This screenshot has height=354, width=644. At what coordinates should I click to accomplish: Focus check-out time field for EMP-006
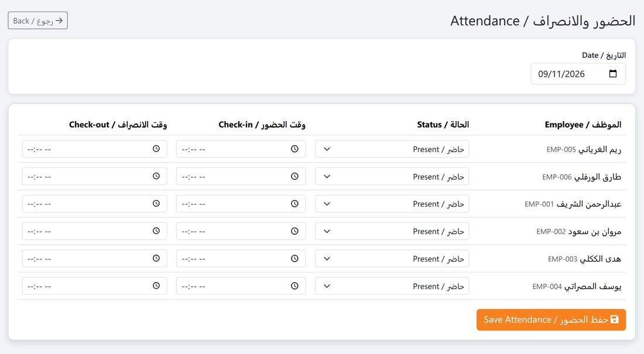[94, 177]
